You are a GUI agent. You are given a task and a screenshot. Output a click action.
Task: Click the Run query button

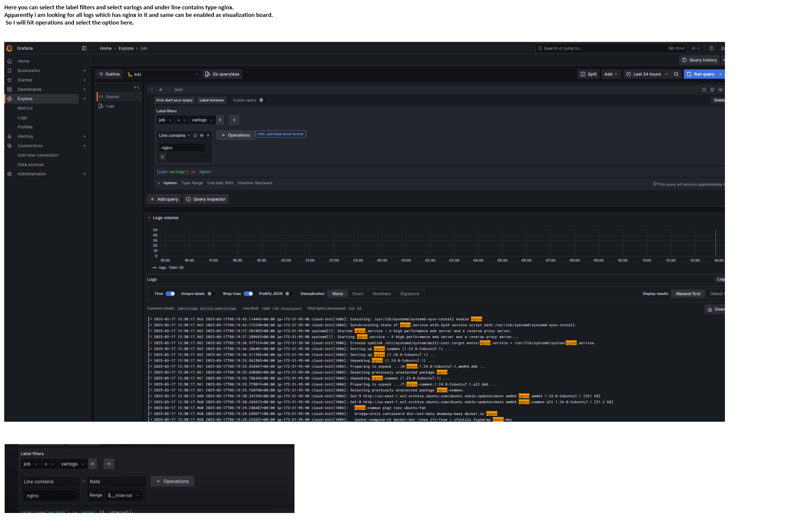(x=700, y=74)
